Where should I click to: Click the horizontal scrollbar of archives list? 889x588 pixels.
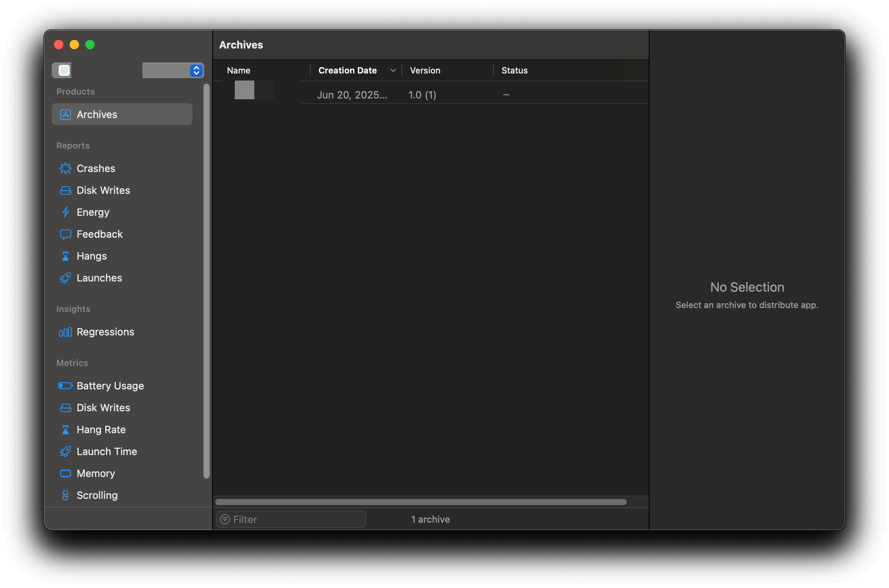point(421,502)
